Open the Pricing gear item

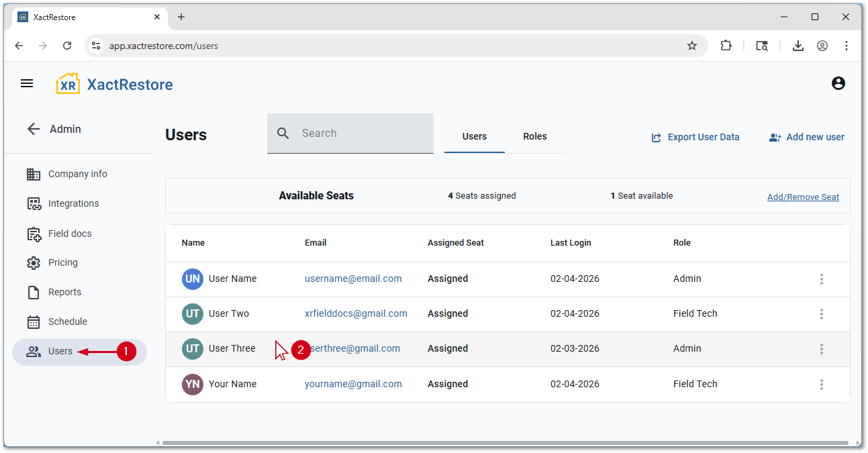pos(62,262)
